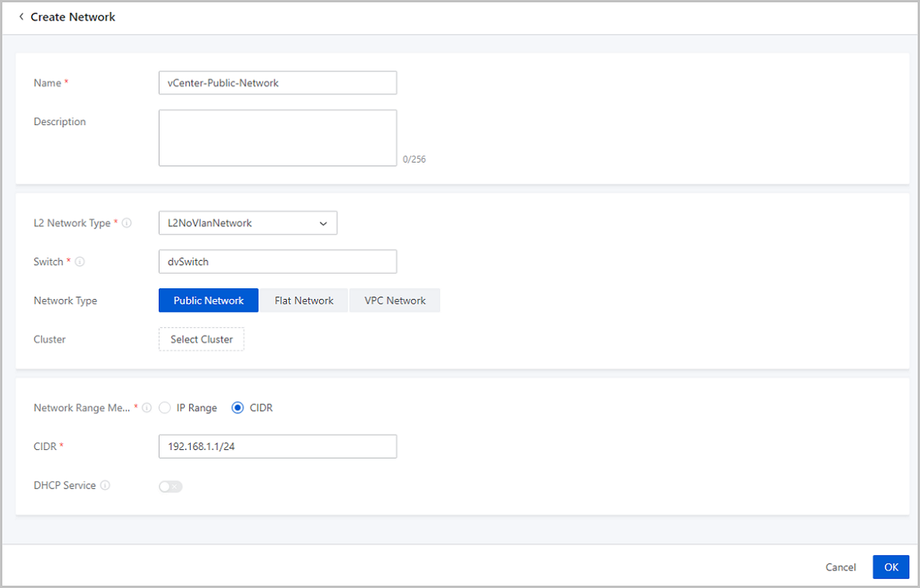Screen dimensions: 920x588
Task: Click inside the Description text area
Action: (278, 137)
